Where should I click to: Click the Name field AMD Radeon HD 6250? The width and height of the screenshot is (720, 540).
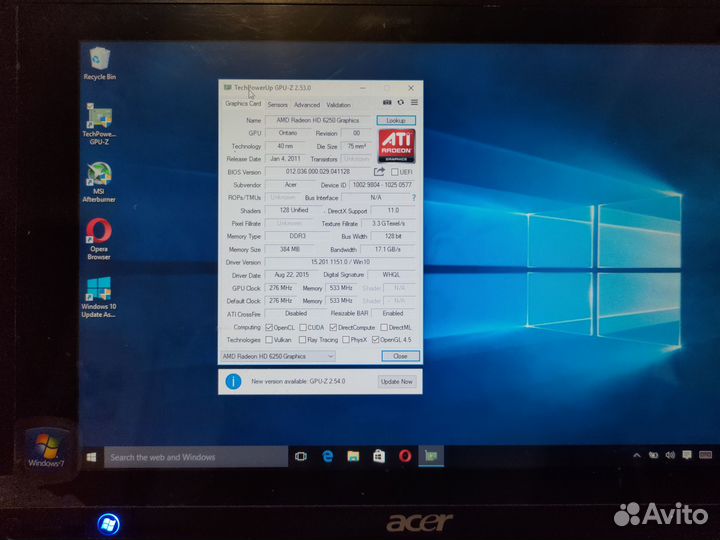318,120
